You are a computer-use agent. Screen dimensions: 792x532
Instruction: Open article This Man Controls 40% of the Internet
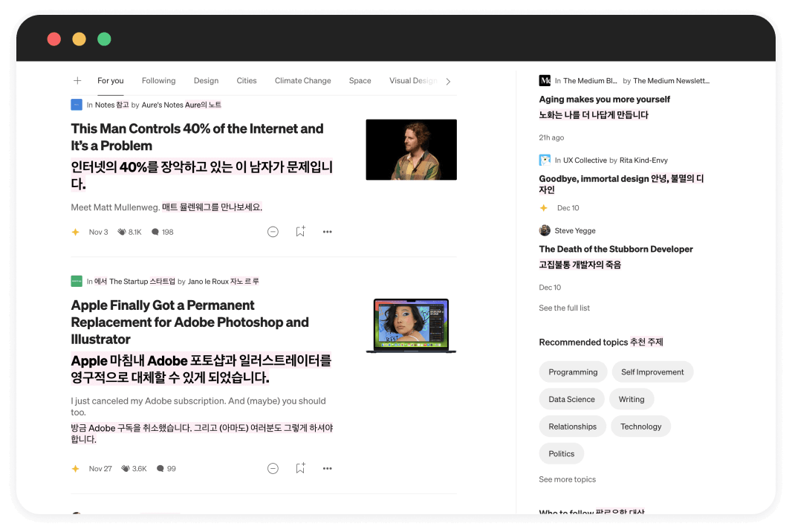[197, 137]
